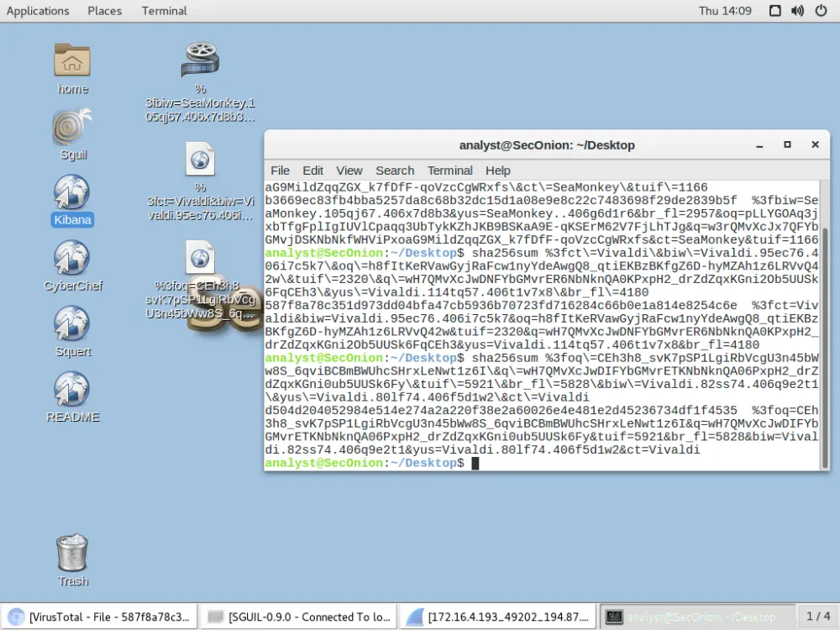
Task: Switch to the SGUIL-0.9.0 taskbar window
Action: (299, 617)
